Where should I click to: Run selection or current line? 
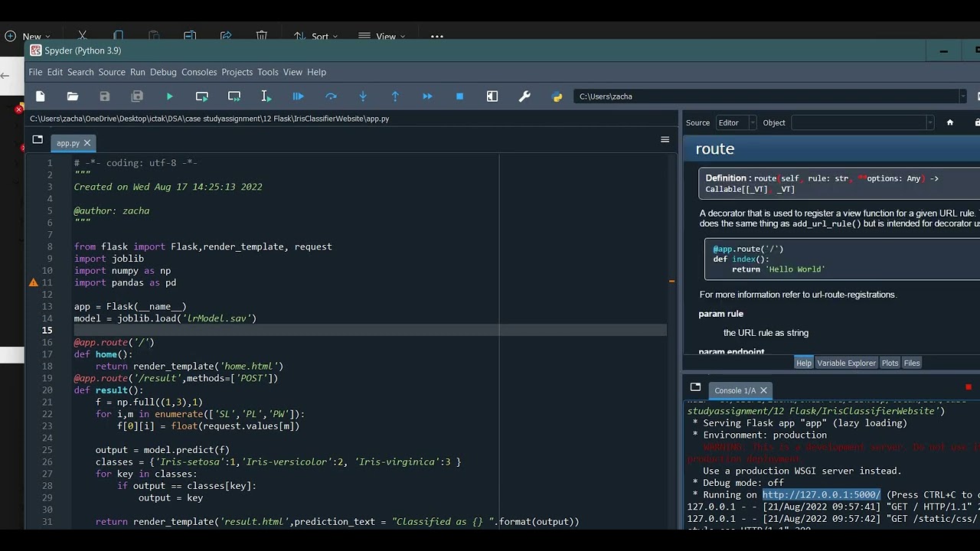point(266,96)
